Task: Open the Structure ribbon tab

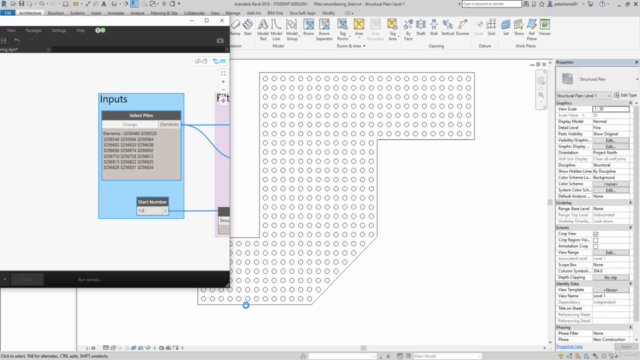Action: tap(55, 13)
